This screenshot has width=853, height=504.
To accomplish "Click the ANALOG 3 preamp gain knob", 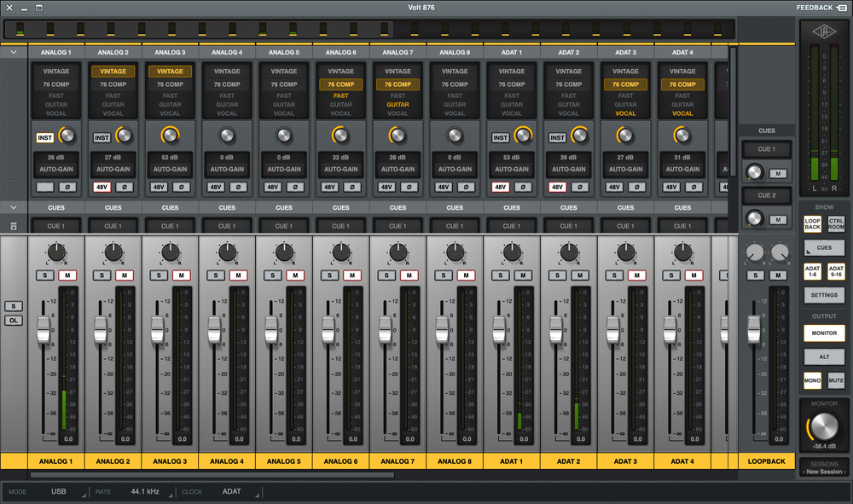I will [171, 136].
